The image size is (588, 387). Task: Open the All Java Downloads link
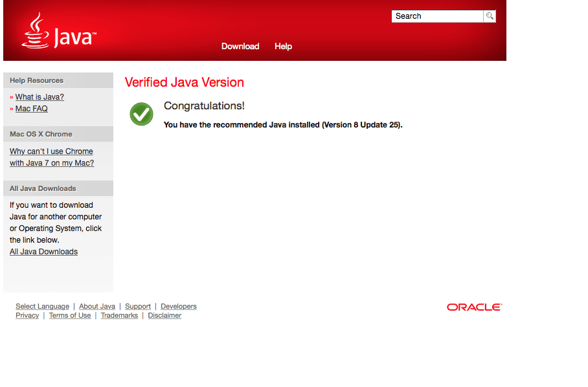pos(43,252)
